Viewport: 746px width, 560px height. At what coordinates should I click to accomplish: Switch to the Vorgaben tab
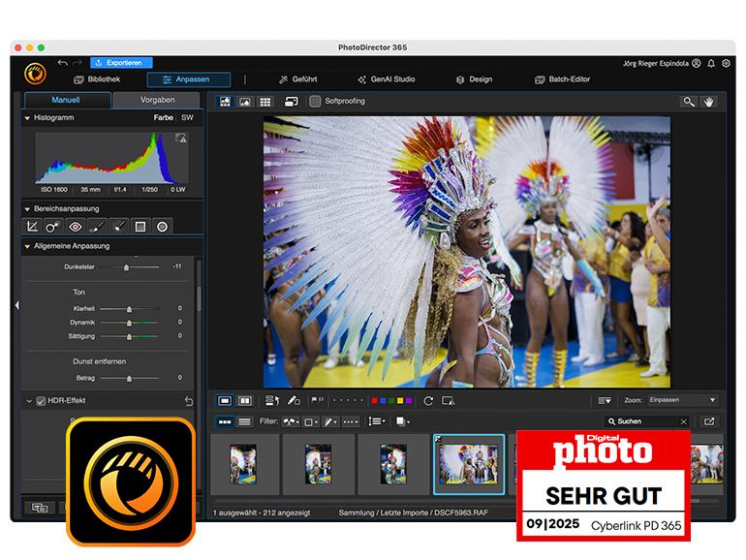(x=157, y=100)
